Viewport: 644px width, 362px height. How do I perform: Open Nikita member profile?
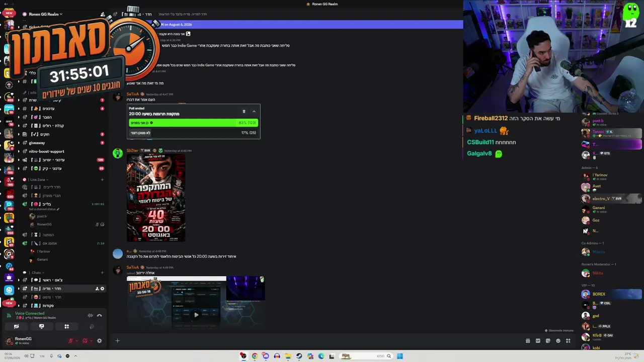pos(611,273)
